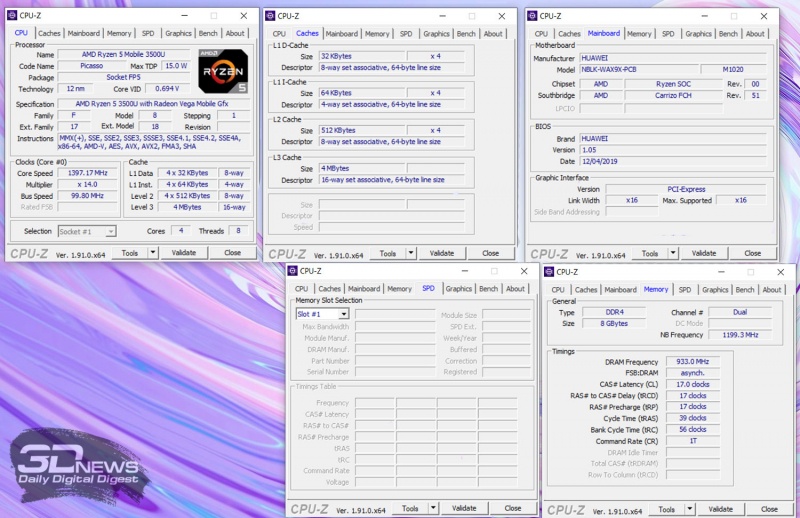Select Graphics tab in the Memory window

[715, 290]
